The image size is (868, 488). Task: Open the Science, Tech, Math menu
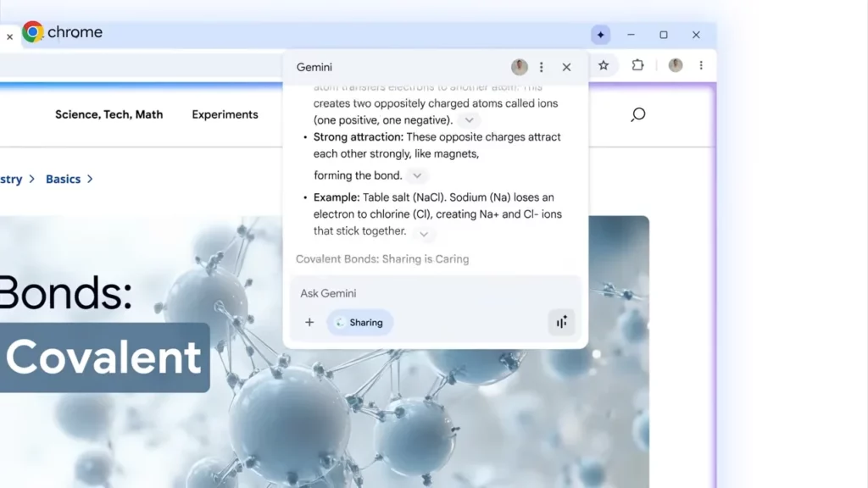pyautogui.click(x=108, y=114)
